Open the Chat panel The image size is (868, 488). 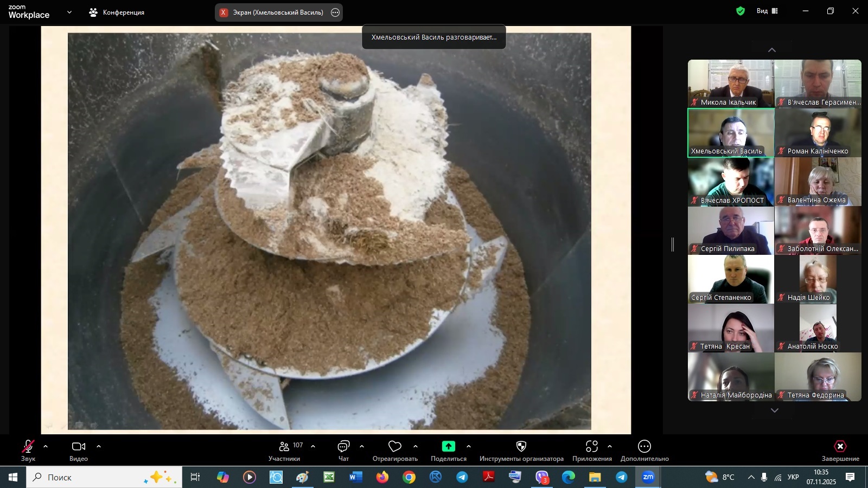(x=343, y=447)
